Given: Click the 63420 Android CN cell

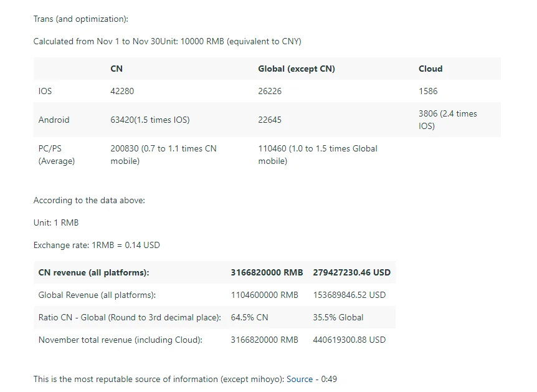Looking at the screenshot, I should click(x=150, y=120).
